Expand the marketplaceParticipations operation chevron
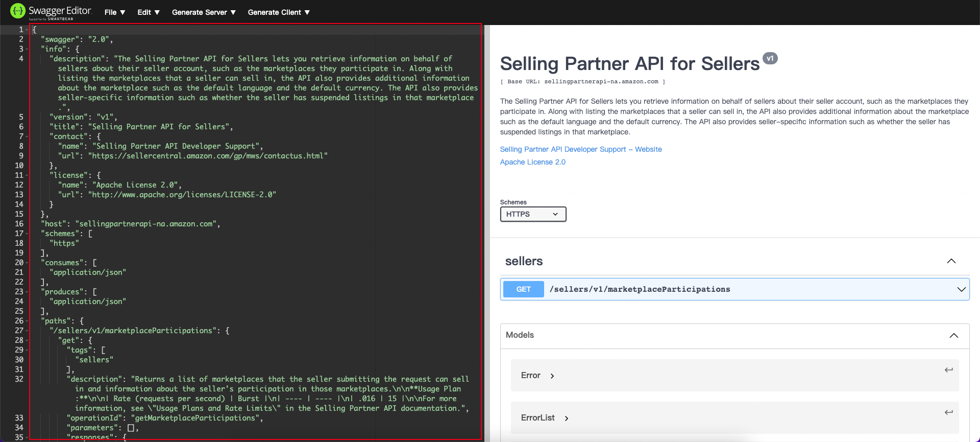This screenshot has height=442, width=980. coord(962,289)
